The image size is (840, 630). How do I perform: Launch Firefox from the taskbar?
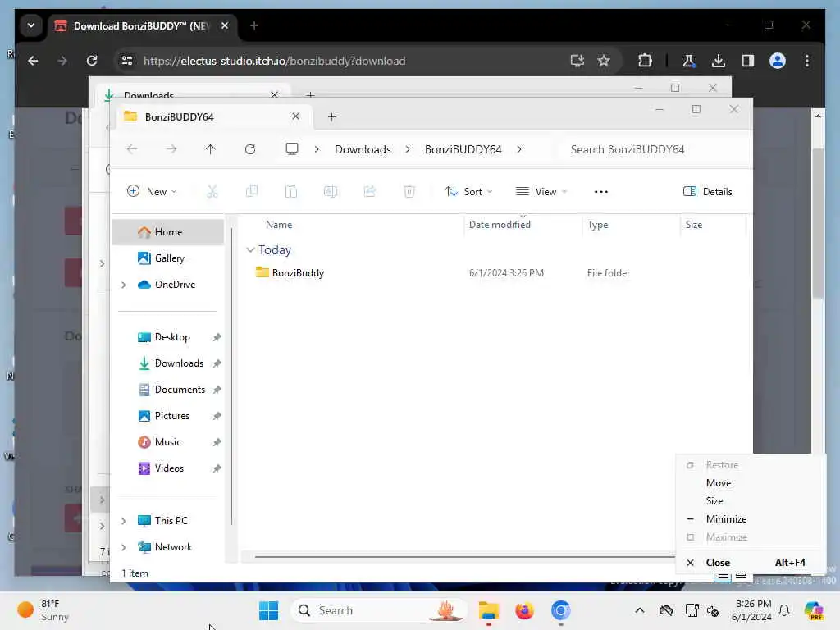tap(524, 610)
